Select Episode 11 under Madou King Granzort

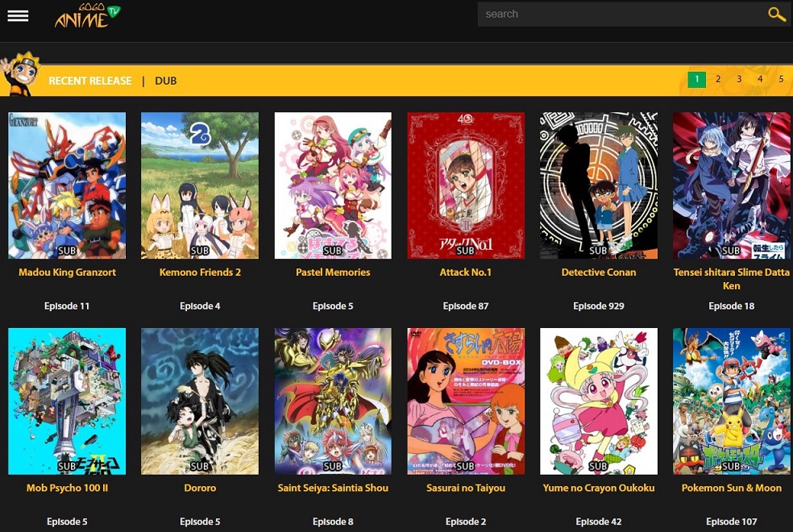(x=67, y=306)
